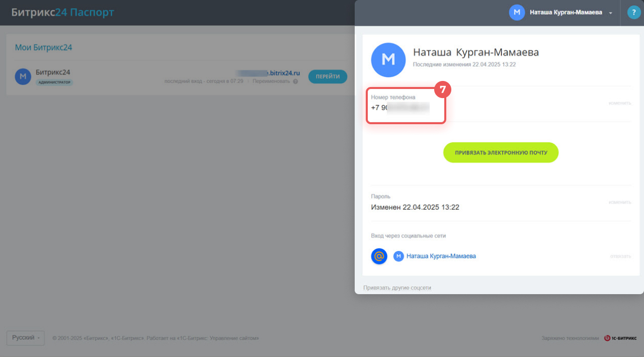The width and height of the screenshot is (644, 357).
Task: Open the Русский language dropdown
Action: tap(26, 338)
